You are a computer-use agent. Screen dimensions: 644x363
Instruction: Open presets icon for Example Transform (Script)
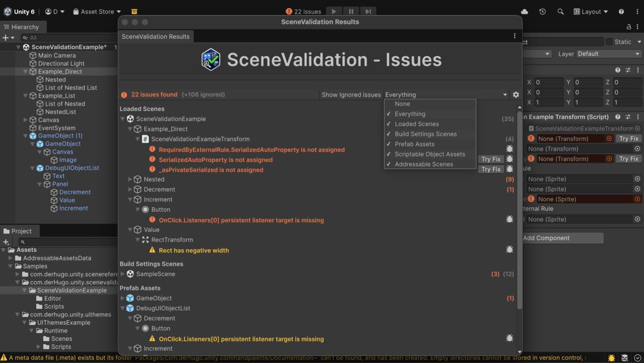click(x=627, y=117)
